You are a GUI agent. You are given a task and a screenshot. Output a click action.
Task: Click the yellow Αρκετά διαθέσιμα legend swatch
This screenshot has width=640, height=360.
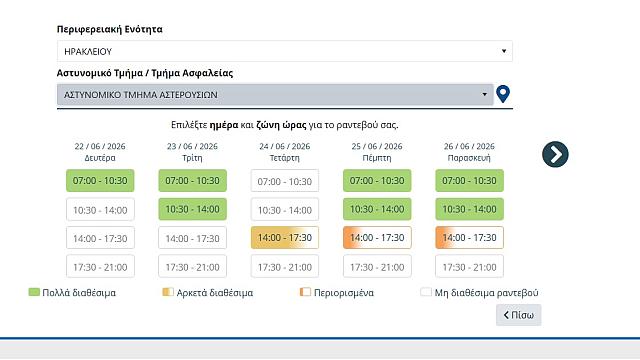click(x=168, y=292)
